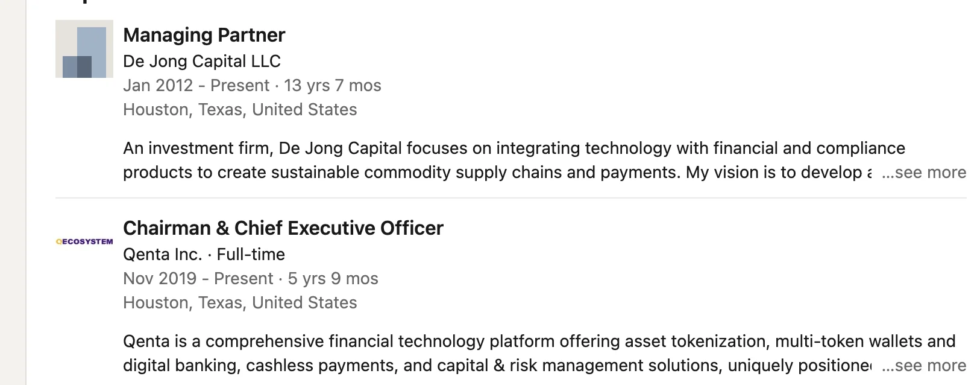Click the Jan 2012 - Present date range
The image size is (980, 385).
point(196,85)
